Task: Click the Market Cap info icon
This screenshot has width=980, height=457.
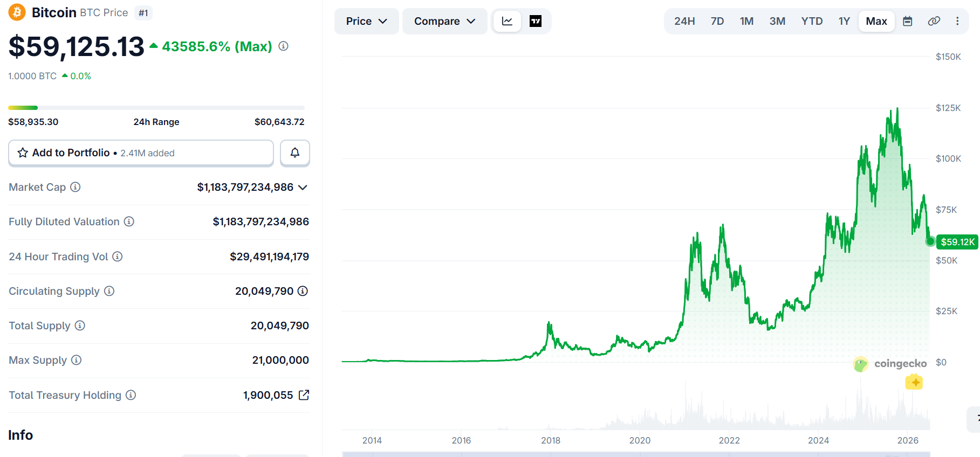Action: 76,187
